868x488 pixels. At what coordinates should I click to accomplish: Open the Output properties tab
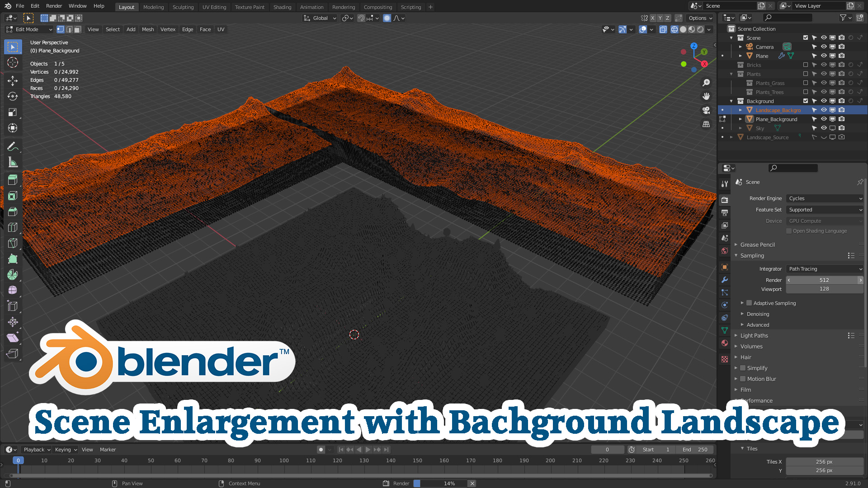(x=725, y=213)
